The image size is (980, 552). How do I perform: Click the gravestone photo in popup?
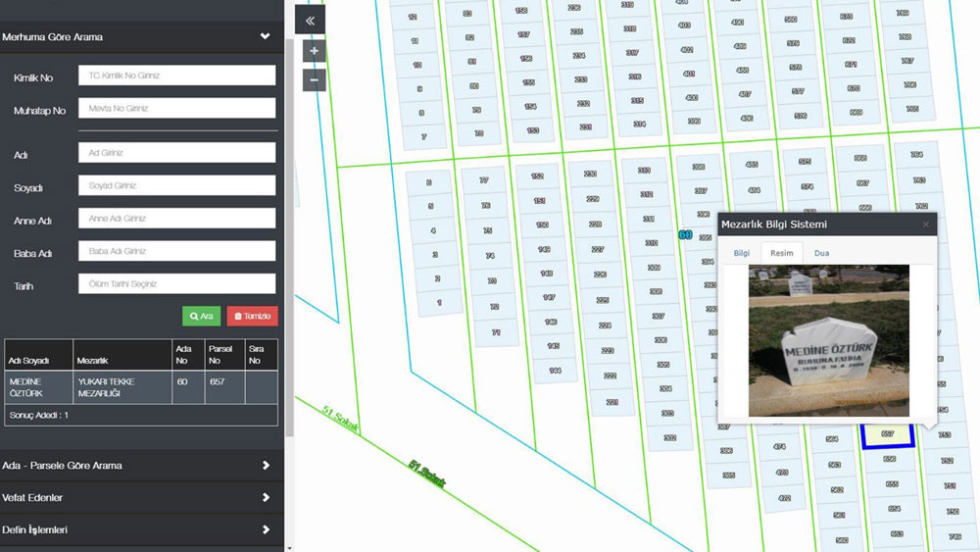point(828,340)
